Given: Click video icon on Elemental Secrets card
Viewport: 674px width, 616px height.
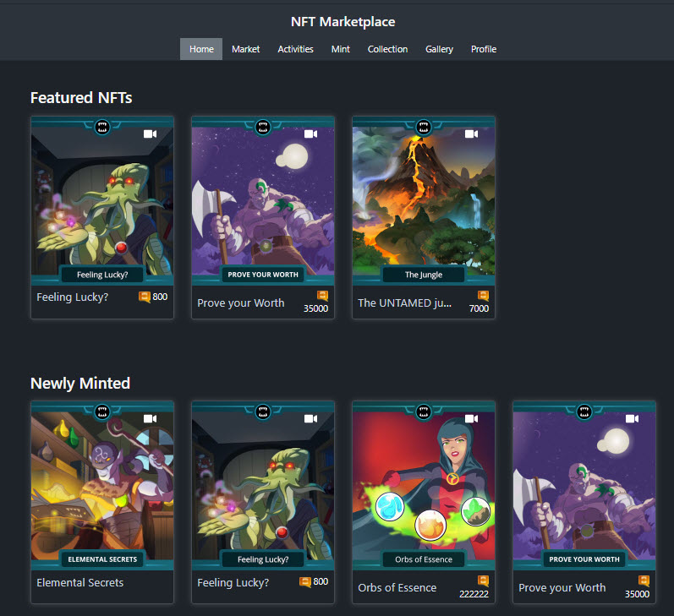Looking at the screenshot, I should click(150, 419).
